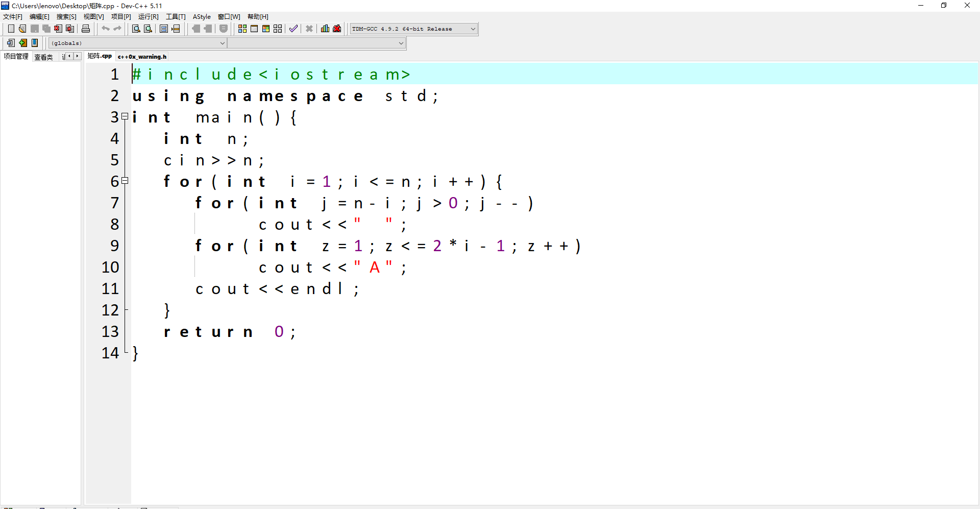Click the blue bookmarks icon in second toolbar
Image resolution: width=980 pixels, height=509 pixels.
(35, 43)
